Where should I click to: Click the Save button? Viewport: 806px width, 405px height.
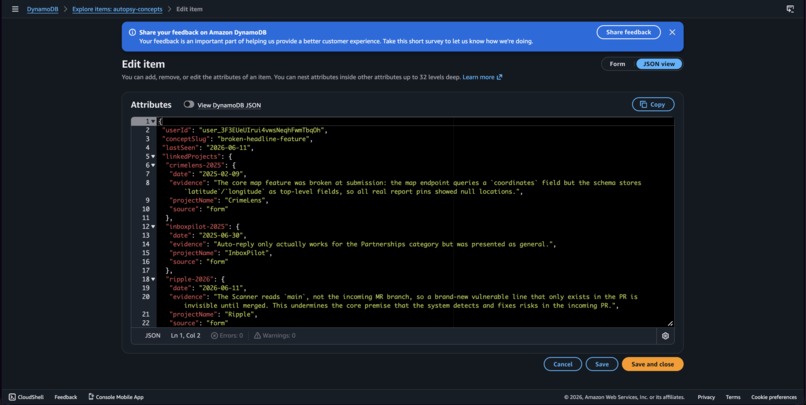pyautogui.click(x=602, y=364)
